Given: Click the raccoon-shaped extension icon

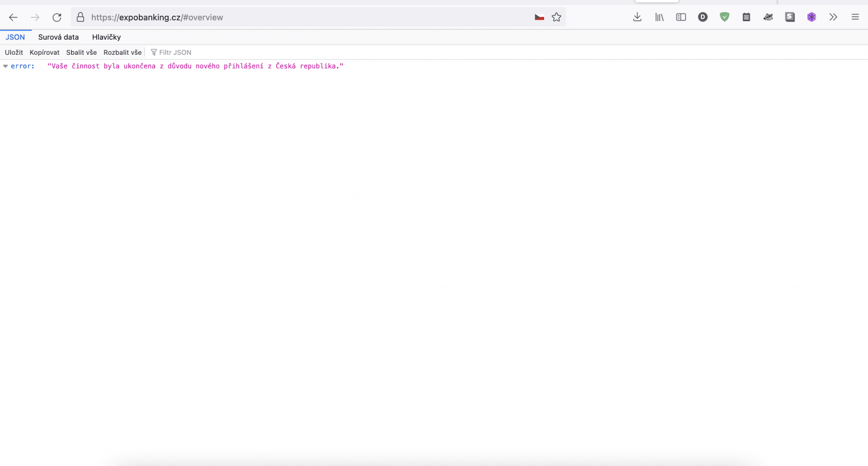Looking at the screenshot, I should pyautogui.click(x=768, y=17).
